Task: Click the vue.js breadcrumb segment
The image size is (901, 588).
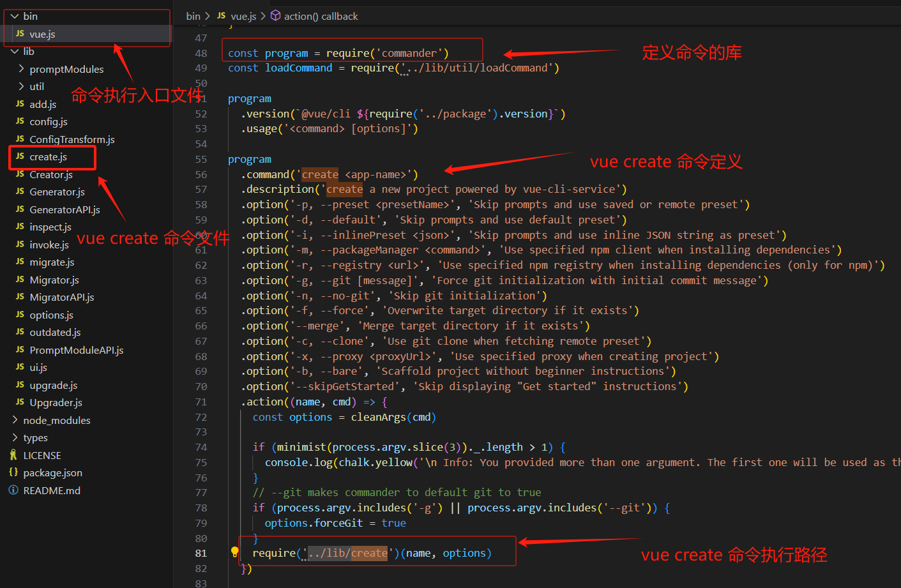Action: tap(243, 16)
